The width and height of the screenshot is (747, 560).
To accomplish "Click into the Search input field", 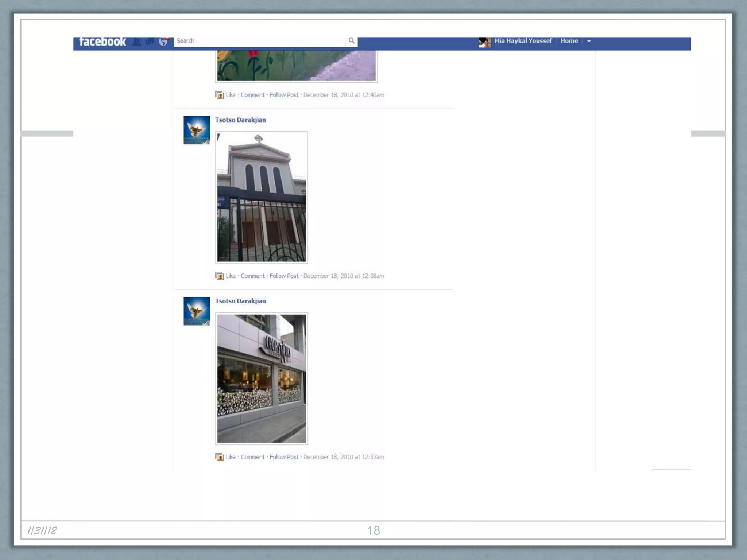I will (259, 41).
